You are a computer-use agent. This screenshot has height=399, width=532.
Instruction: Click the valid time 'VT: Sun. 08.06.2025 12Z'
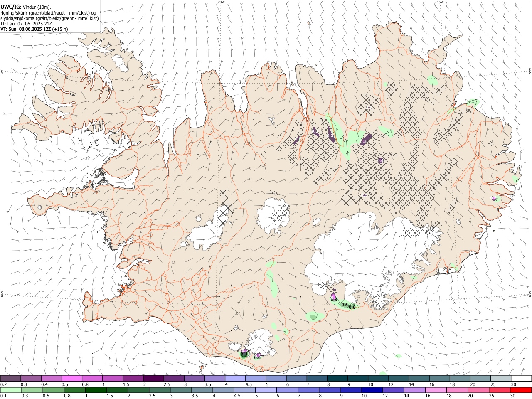(x=26, y=29)
